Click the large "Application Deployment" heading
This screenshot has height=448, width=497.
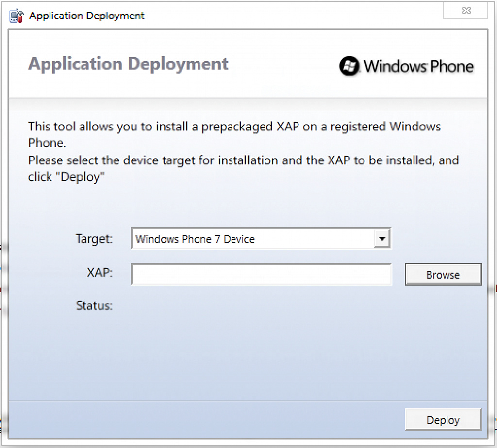tap(128, 64)
